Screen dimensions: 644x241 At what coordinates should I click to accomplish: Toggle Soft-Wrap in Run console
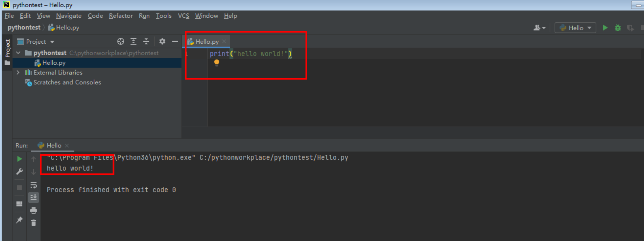(x=34, y=185)
